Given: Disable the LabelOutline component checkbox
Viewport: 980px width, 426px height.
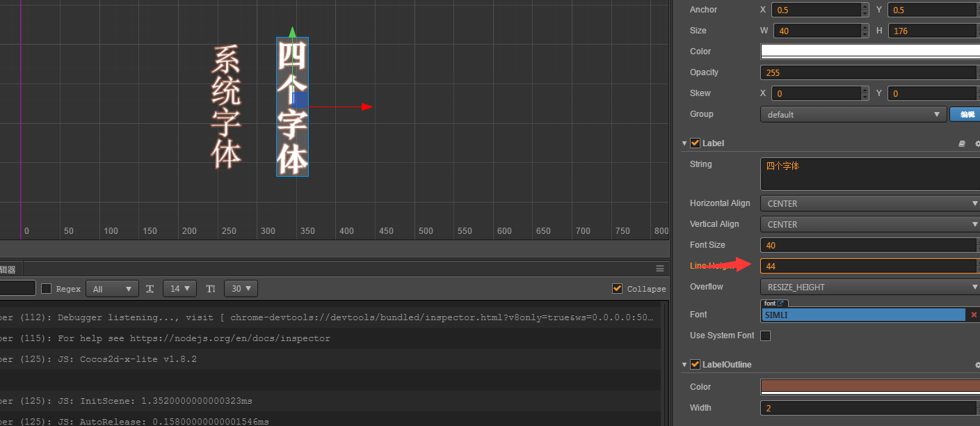Looking at the screenshot, I should coord(695,365).
